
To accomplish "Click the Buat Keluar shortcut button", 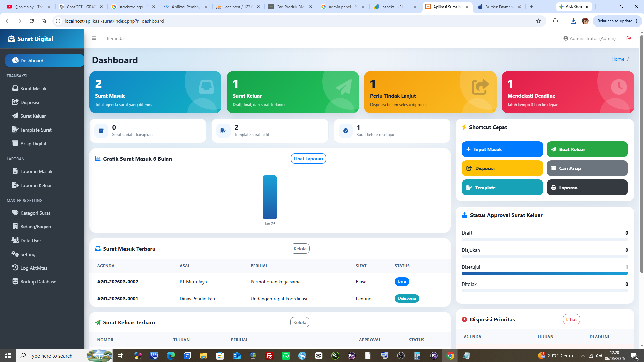I will [x=587, y=149].
